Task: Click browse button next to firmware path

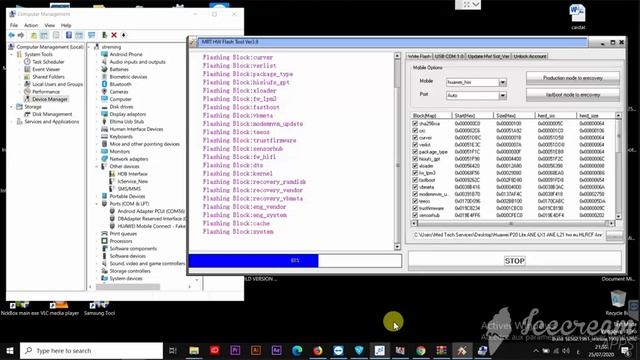Action: pyautogui.click(x=614, y=235)
